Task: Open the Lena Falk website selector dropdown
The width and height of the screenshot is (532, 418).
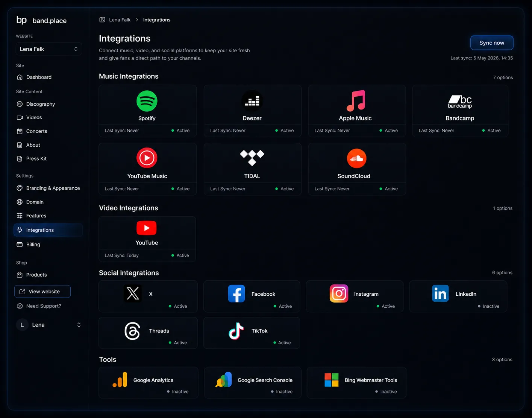Action: pos(49,49)
